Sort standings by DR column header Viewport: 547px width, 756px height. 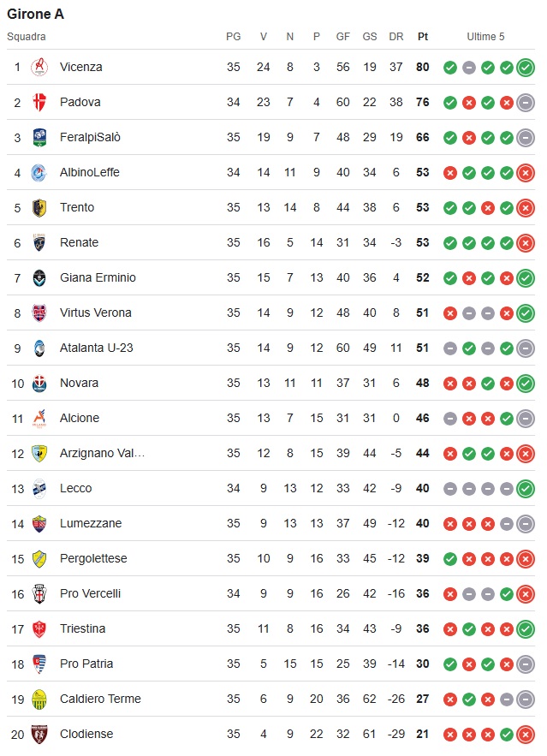396,37
